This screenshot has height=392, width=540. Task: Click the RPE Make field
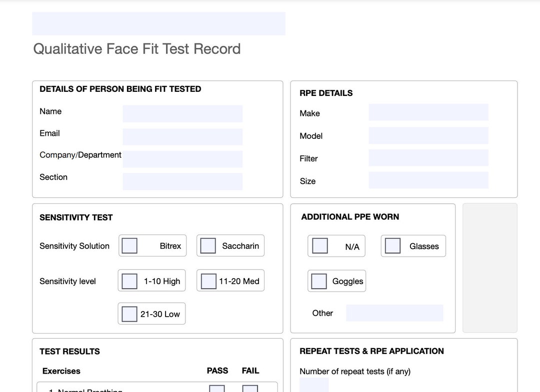(428, 112)
